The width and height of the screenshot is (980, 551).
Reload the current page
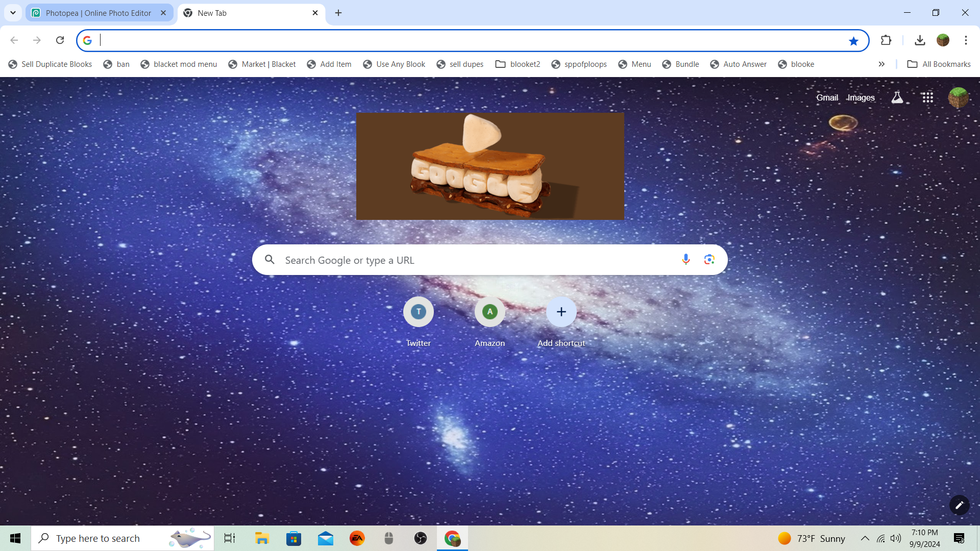(x=60, y=40)
